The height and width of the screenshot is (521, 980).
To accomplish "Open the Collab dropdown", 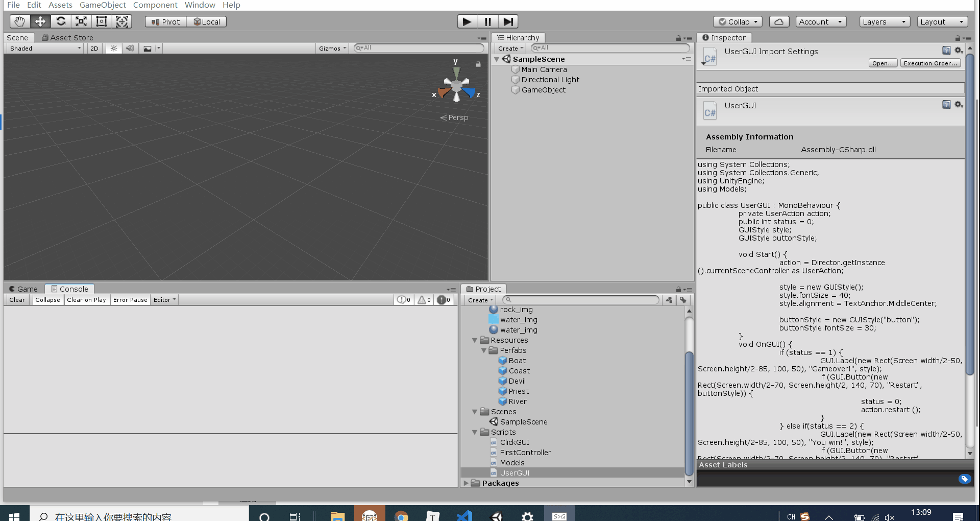I will 738,22.
